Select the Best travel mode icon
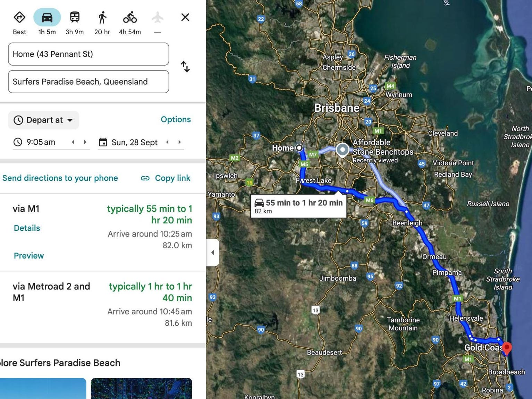 (19, 17)
